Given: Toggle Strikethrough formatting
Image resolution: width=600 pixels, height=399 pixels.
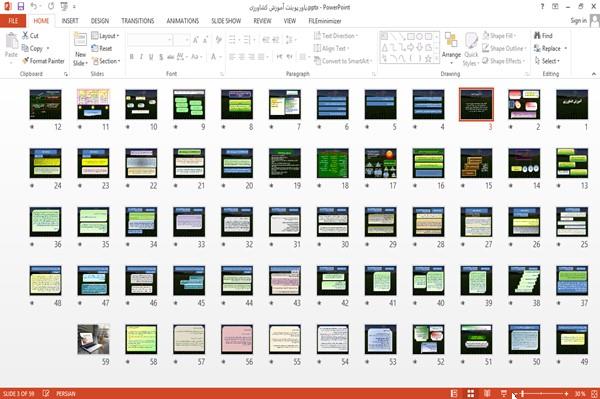Looking at the screenshot, I should (x=171, y=57).
